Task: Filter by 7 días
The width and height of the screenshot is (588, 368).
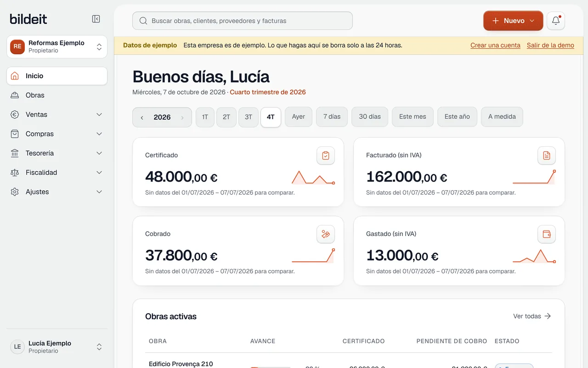Action: (x=332, y=116)
